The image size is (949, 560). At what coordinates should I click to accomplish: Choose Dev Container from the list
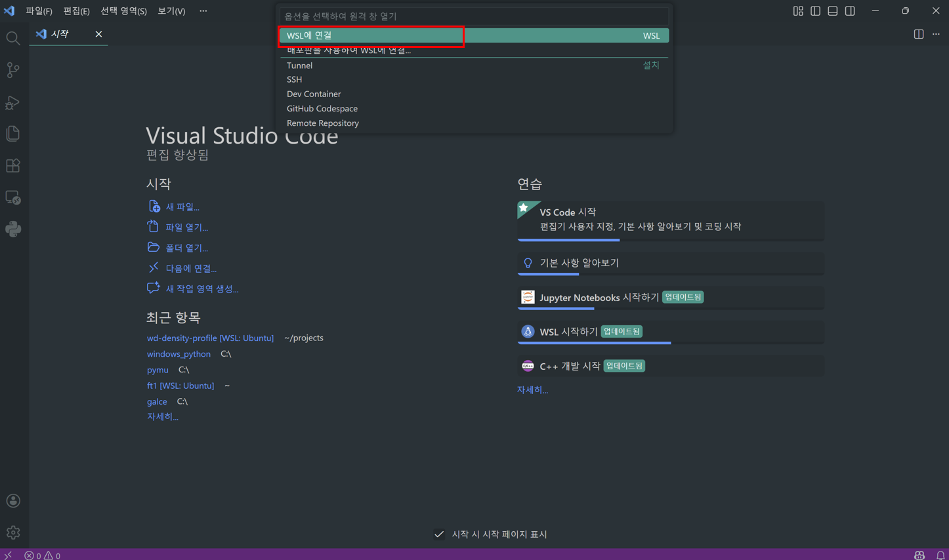[314, 94]
